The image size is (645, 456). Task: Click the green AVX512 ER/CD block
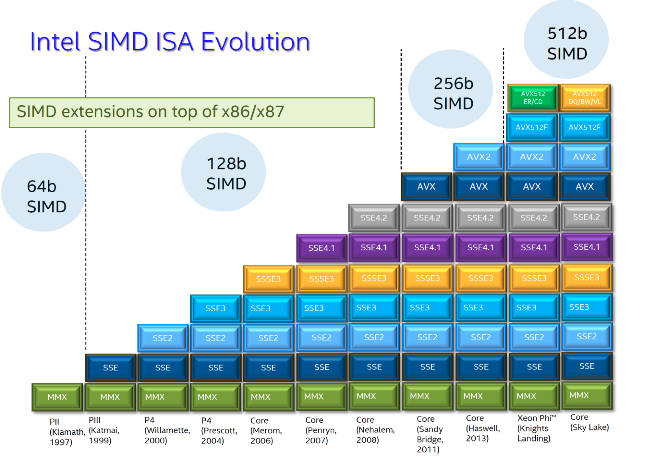(532, 98)
